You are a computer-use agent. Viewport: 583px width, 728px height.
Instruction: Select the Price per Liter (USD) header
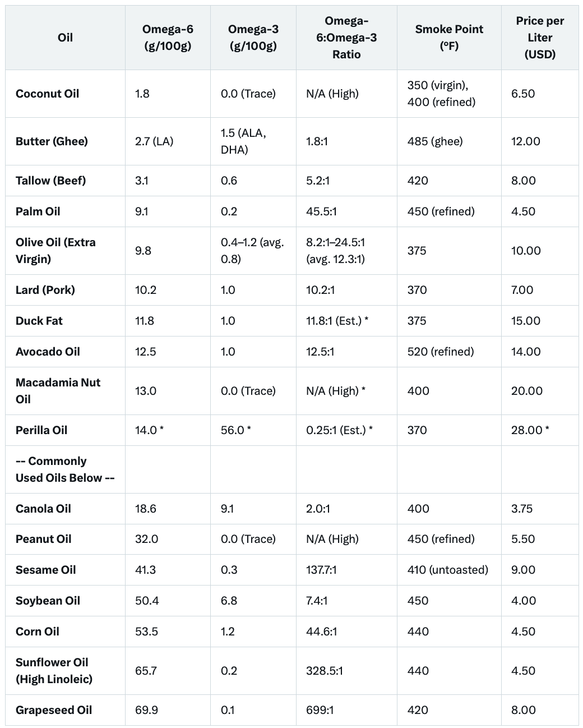(540, 38)
